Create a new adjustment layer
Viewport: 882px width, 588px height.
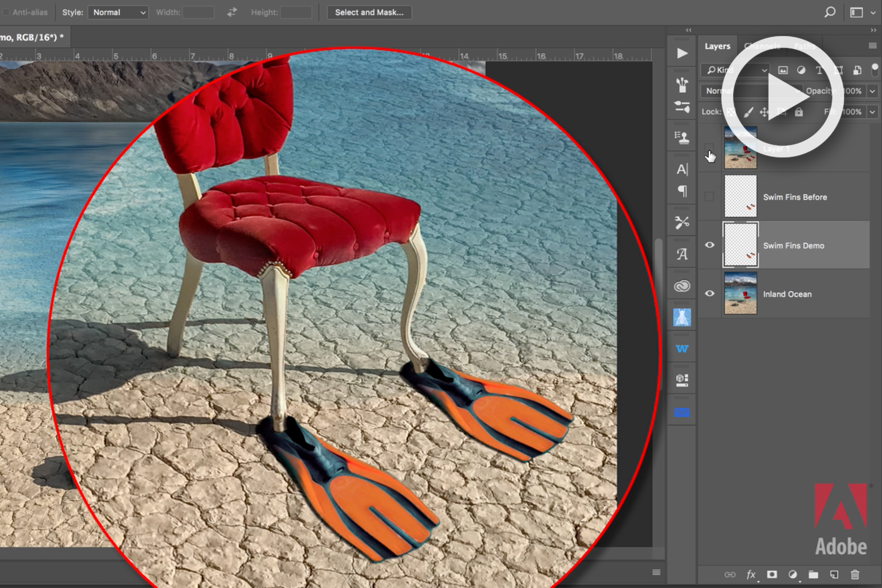(792, 574)
